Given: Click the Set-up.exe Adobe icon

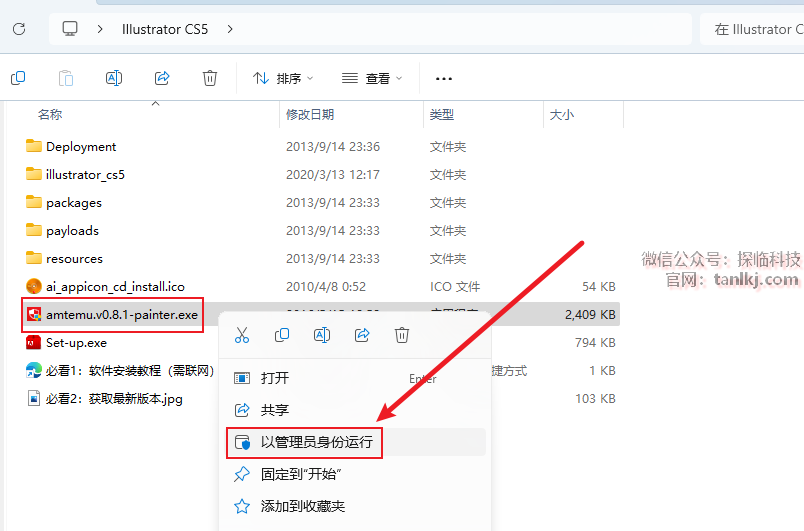Looking at the screenshot, I should pyautogui.click(x=33, y=342).
